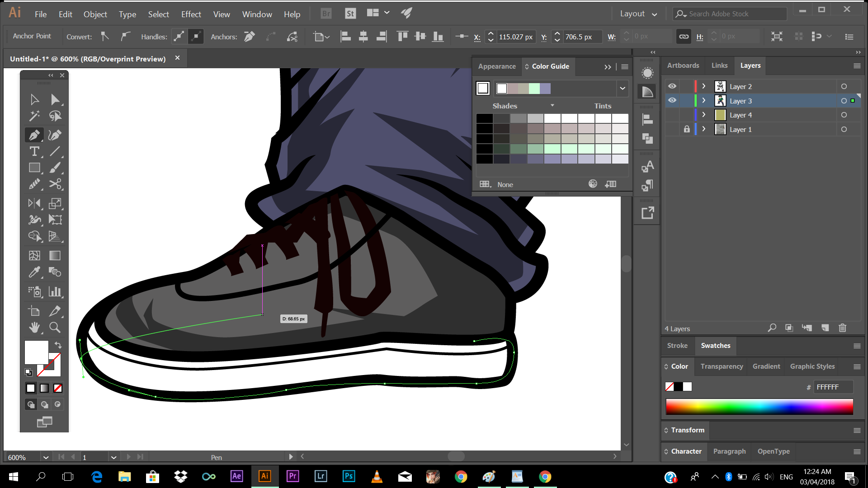Click Remove selected anchor points icon
Screen dimensions: 868x488
point(250,37)
